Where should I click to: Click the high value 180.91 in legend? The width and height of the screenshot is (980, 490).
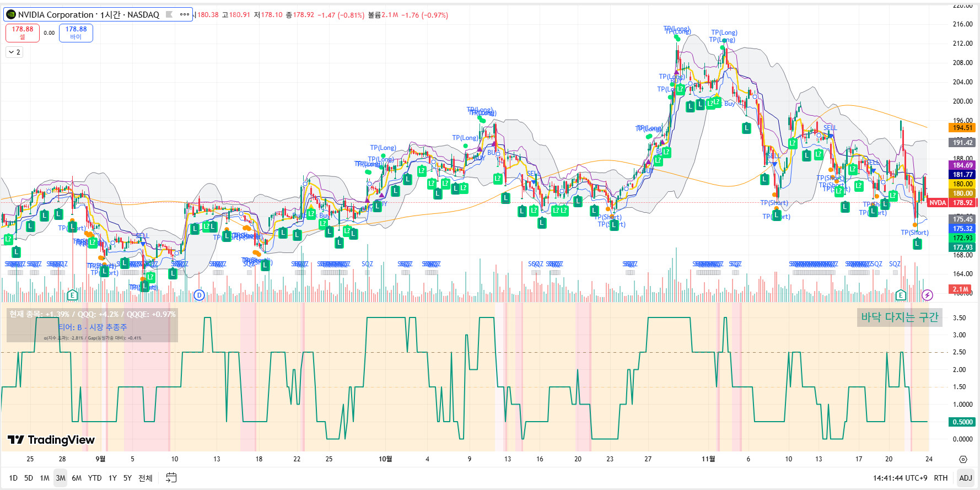[x=239, y=15]
